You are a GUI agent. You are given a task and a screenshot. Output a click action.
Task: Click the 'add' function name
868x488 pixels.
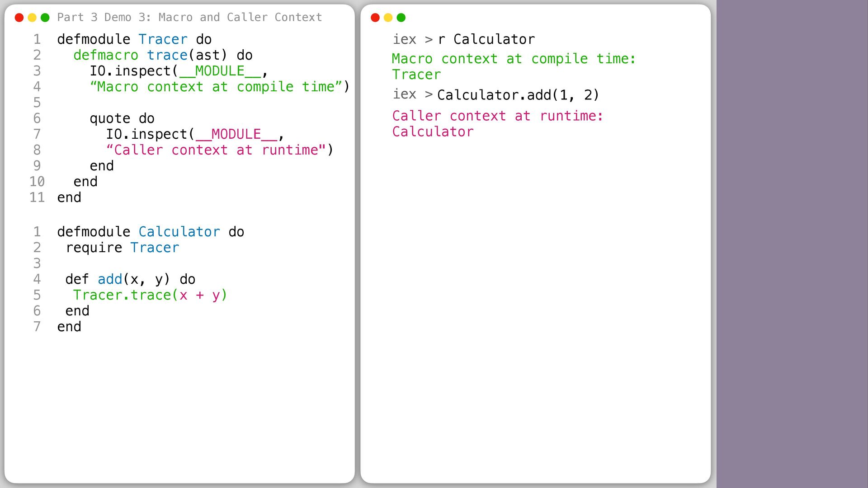coord(110,279)
